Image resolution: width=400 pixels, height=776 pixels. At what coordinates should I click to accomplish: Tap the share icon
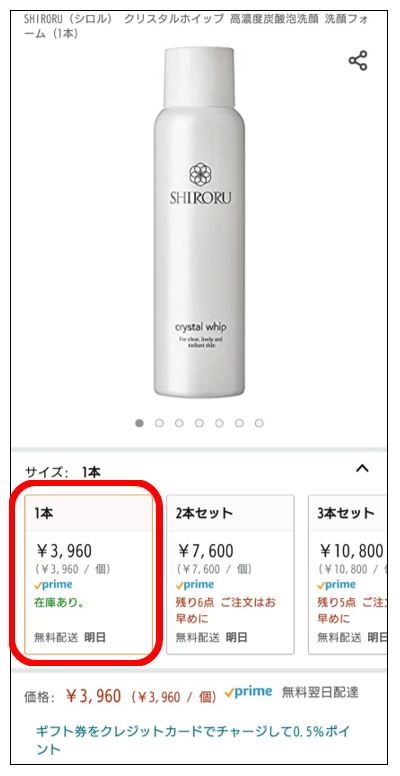[x=357, y=60]
